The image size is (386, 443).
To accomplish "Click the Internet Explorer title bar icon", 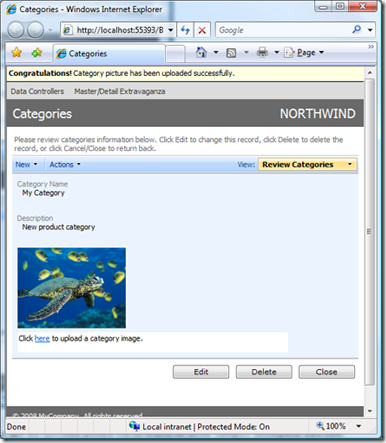I will [x=11, y=9].
